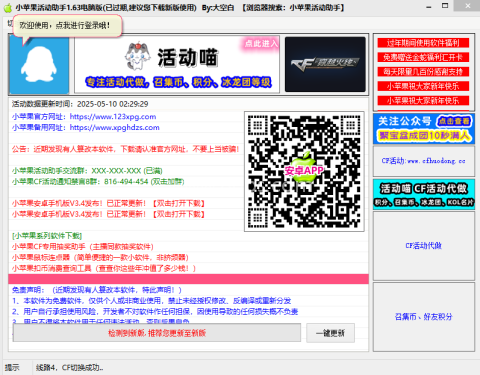Click the 召集币、好友积分 panel

[424, 317]
